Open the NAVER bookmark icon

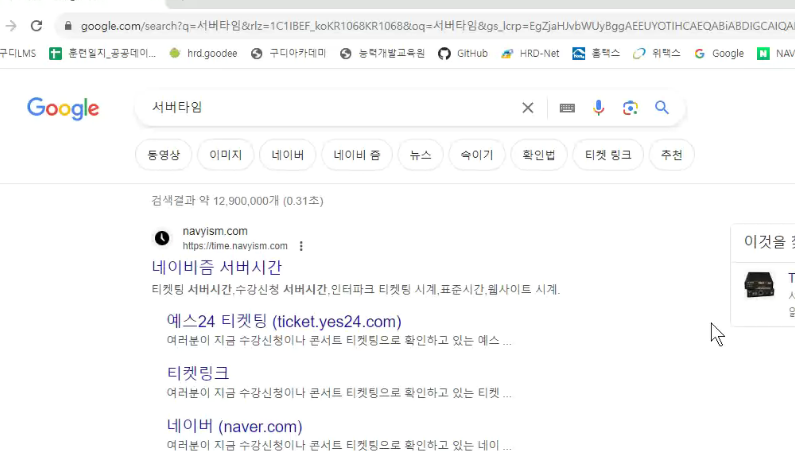pos(763,53)
